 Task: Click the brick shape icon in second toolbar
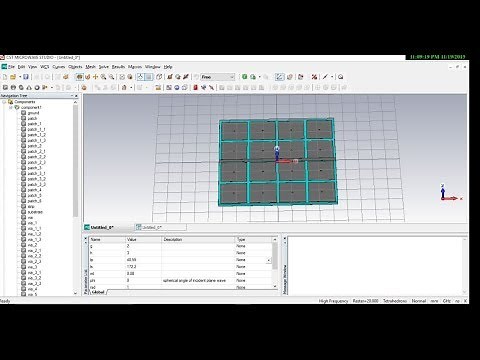pyautogui.click(x=5, y=87)
